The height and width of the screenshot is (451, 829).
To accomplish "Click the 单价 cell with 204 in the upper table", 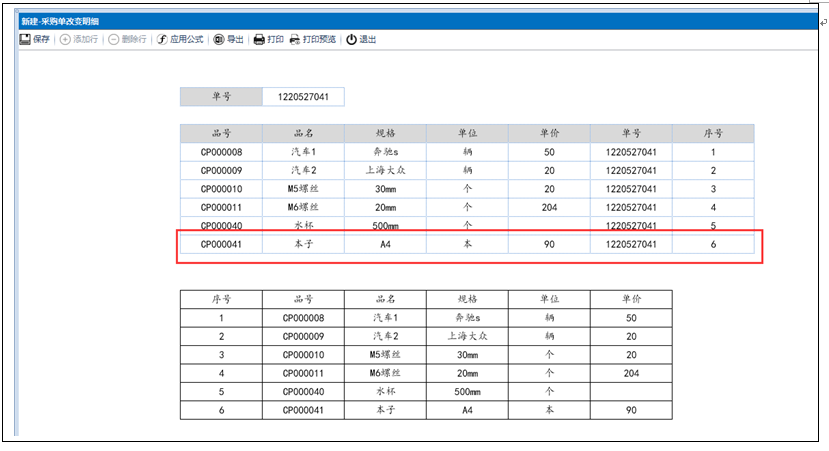I will point(549,207).
